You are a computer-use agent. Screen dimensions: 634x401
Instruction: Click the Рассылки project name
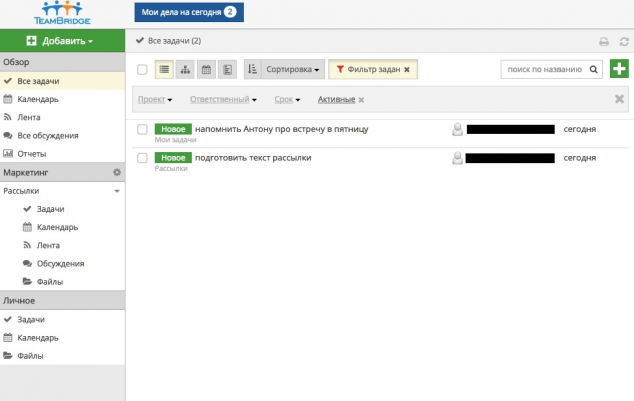coord(21,191)
